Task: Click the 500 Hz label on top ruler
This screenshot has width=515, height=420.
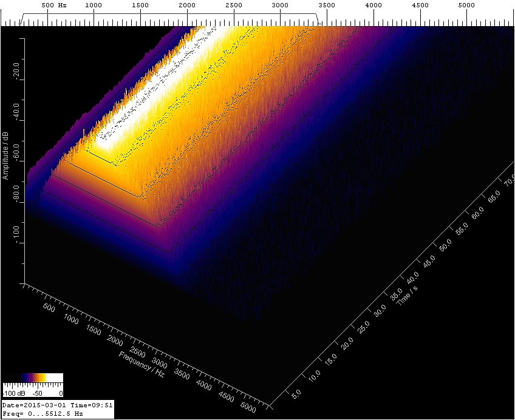Action: click(x=53, y=5)
